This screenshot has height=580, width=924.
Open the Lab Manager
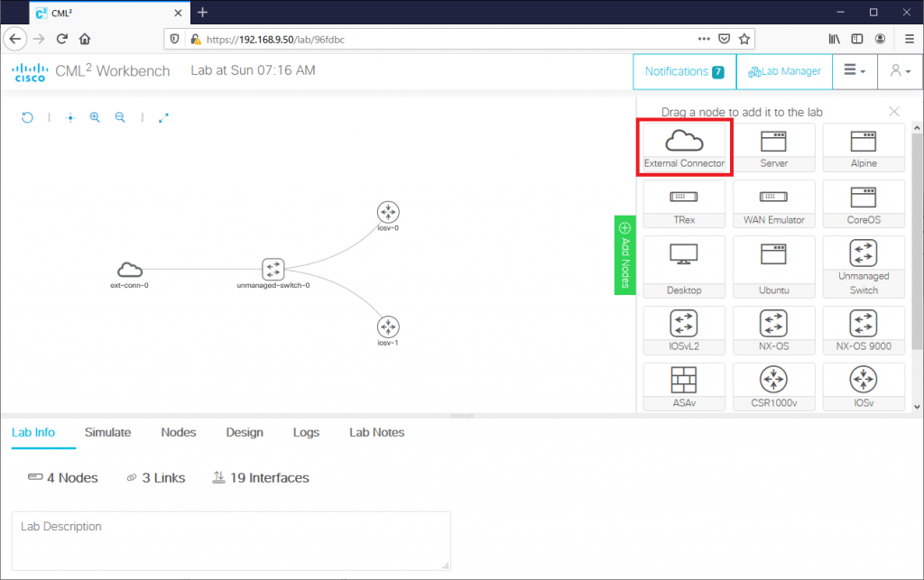783,70
